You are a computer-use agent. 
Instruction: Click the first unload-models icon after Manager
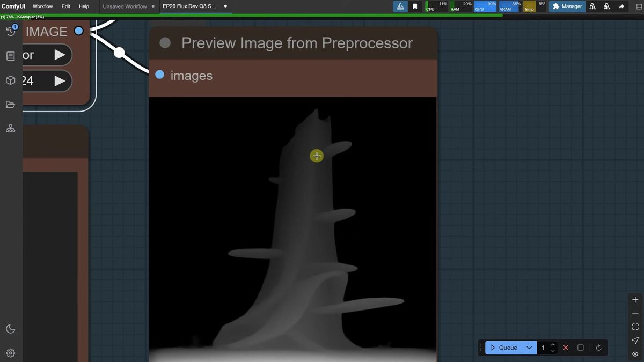592,6
